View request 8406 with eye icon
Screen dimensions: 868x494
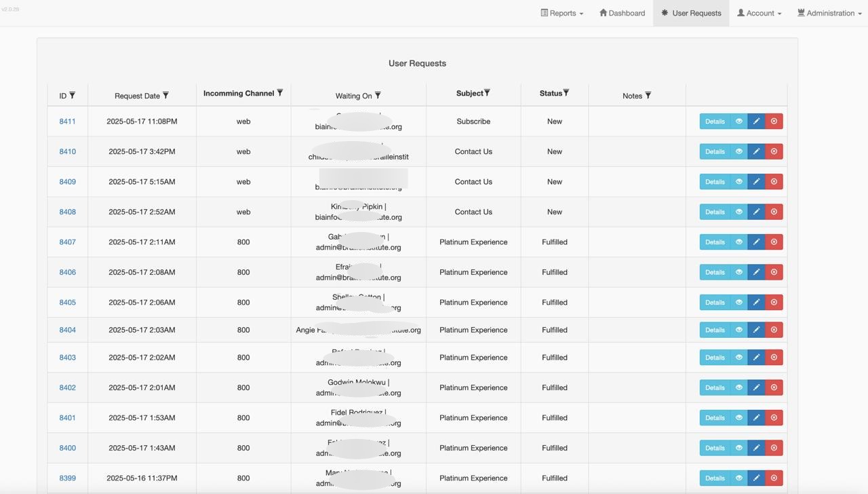739,272
